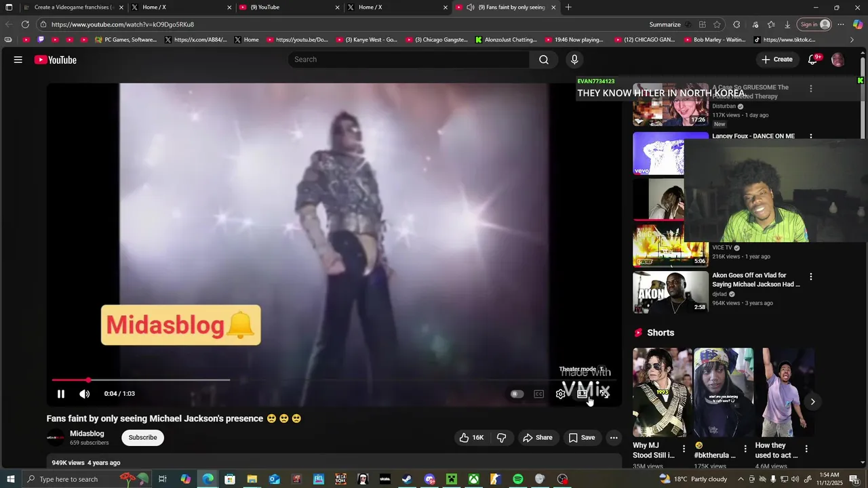Viewport: 868px width, 488px height.
Task: Click the YouTube logo home link
Action: click(56, 60)
